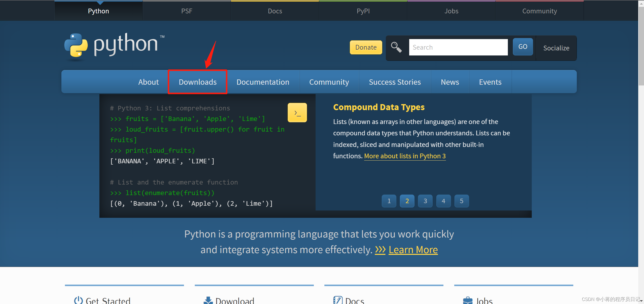Focus the Search text field
Viewport: 644px width, 304px height.
click(458, 47)
